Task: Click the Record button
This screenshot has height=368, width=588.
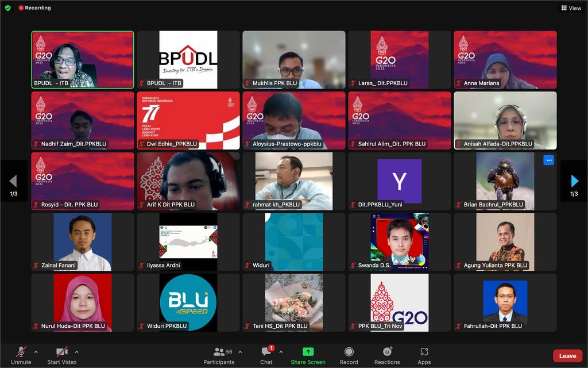Action: [349, 355]
